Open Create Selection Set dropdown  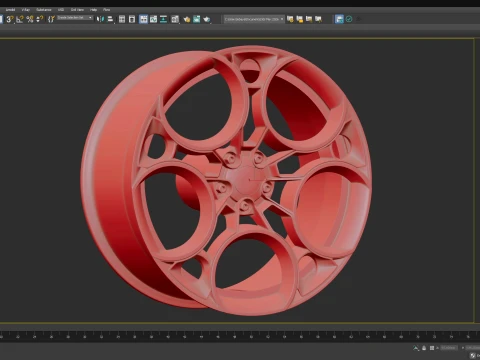tap(75, 18)
